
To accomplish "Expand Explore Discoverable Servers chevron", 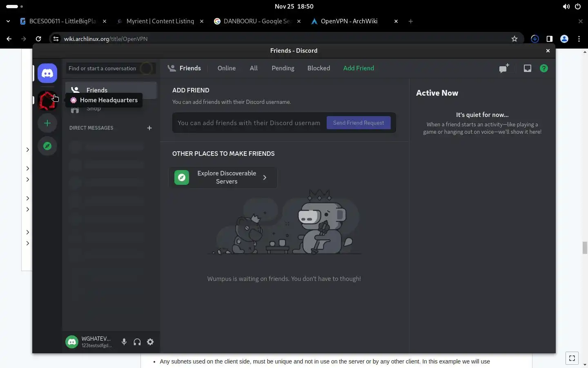I will (x=265, y=177).
